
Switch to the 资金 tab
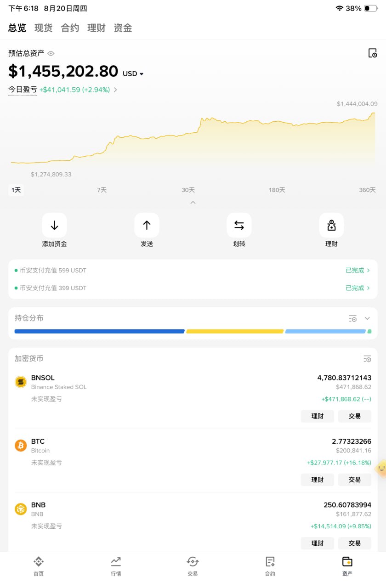(123, 28)
